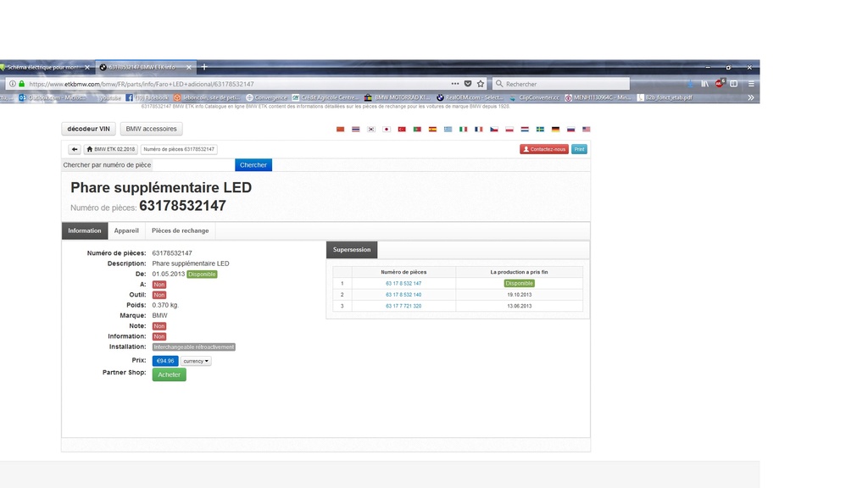Select the Thai flag language icon
This screenshot has width=868, height=488.
(x=356, y=130)
